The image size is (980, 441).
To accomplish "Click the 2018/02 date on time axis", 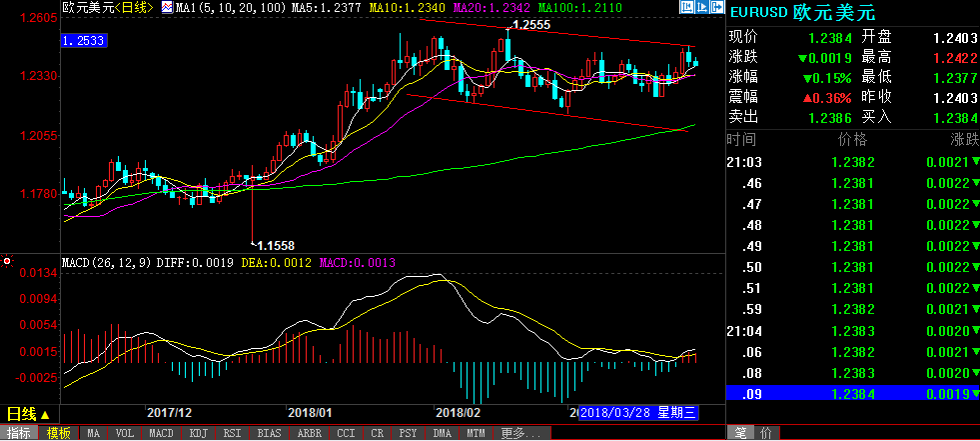I will click(x=458, y=413).
